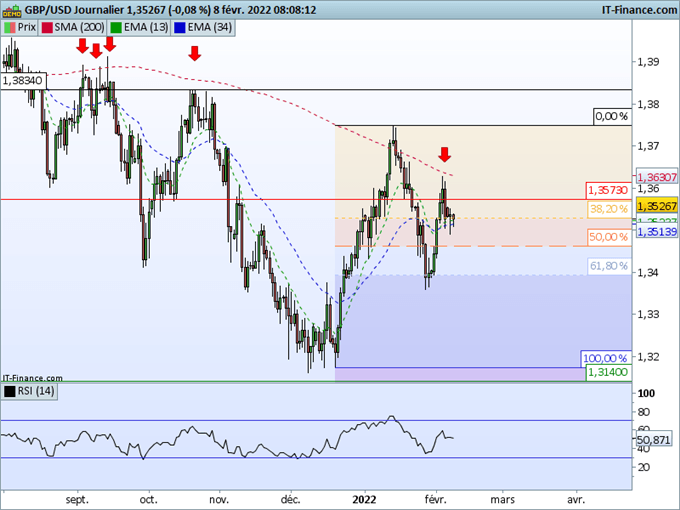Click the sept. time axis label
The height and width of the screenshot is (510, 680).
pos(77,500)
